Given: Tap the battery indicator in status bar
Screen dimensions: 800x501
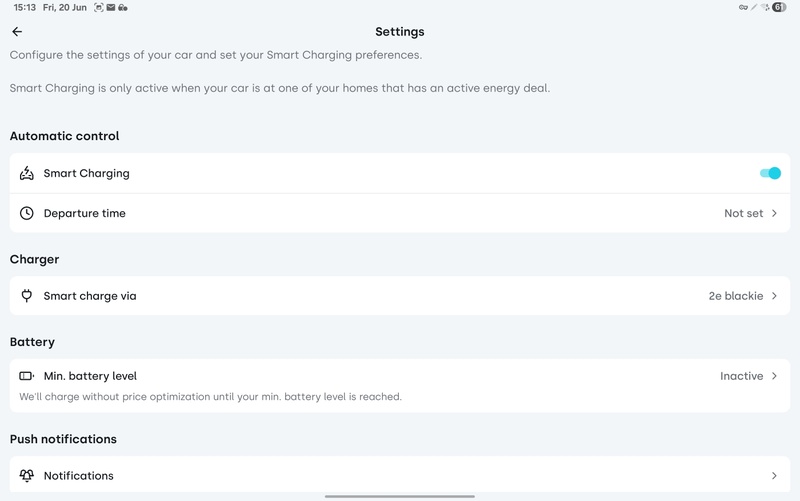Looking at the screenshot, I should 779,7.
